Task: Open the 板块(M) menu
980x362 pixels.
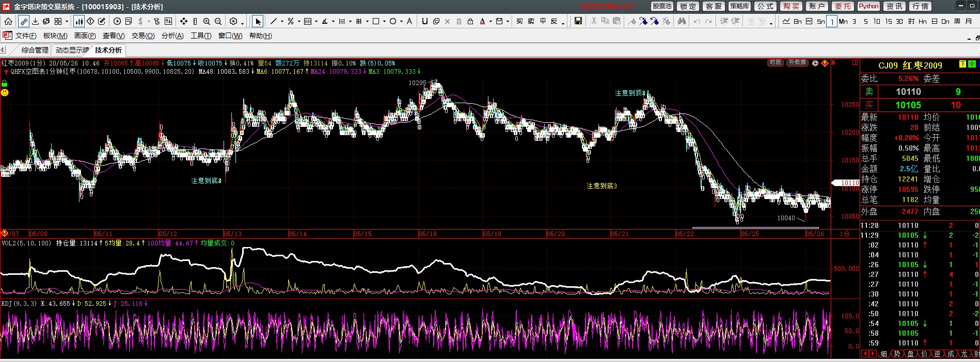Action: (55, 36)
